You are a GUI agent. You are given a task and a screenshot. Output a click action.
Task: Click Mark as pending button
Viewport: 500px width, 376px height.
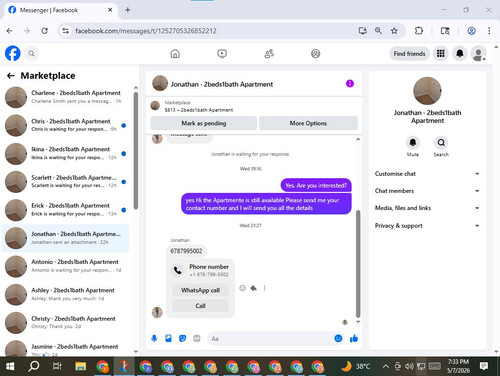click(x=204, y=123)
